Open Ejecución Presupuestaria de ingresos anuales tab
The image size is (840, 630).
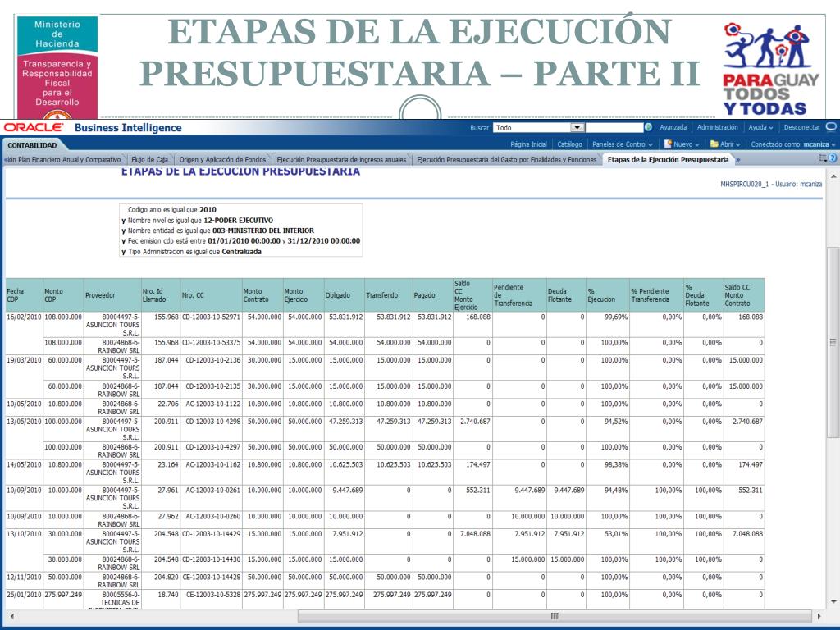[x=341, y=160]
